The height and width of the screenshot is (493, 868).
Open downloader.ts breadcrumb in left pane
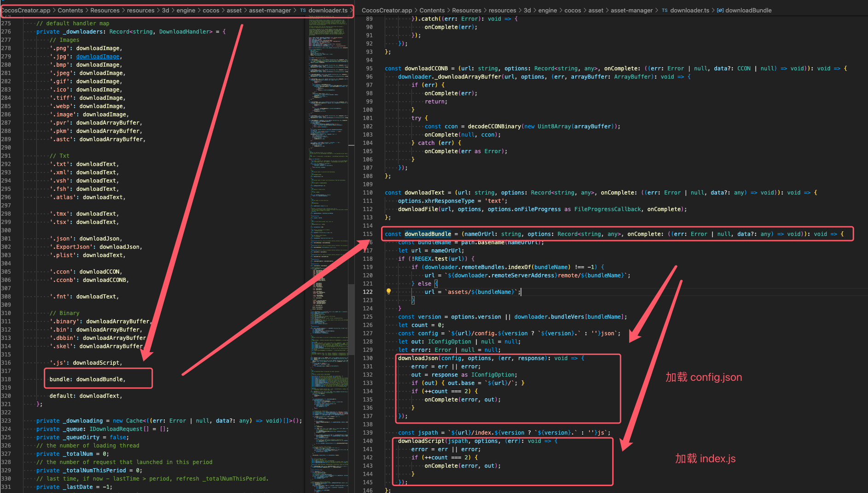click(x=328, y=10)
